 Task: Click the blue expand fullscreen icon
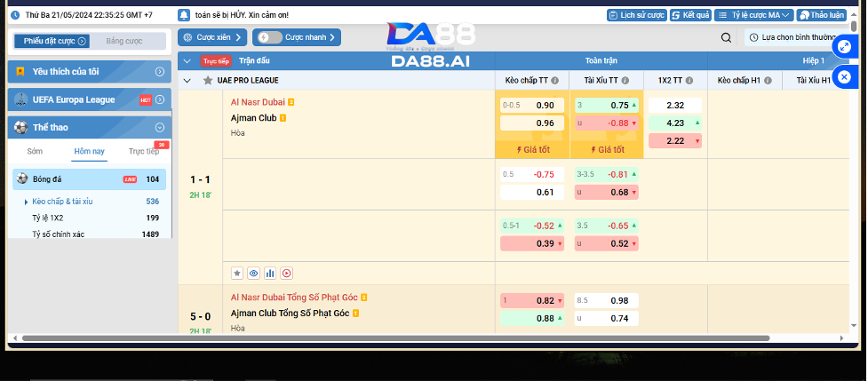point(844,46)
